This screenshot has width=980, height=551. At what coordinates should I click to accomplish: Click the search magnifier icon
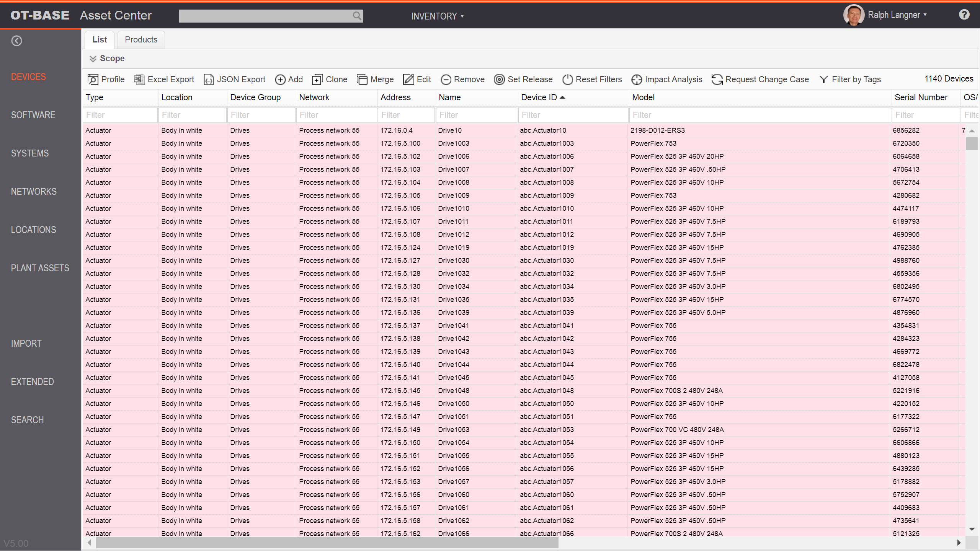356,16
